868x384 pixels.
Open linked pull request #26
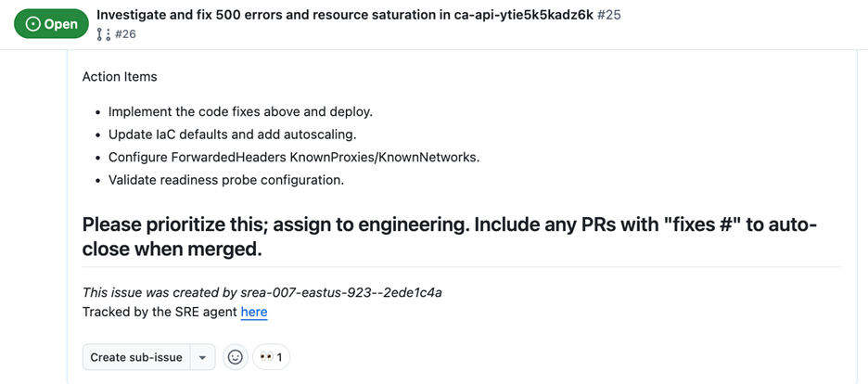coord(125,34)
